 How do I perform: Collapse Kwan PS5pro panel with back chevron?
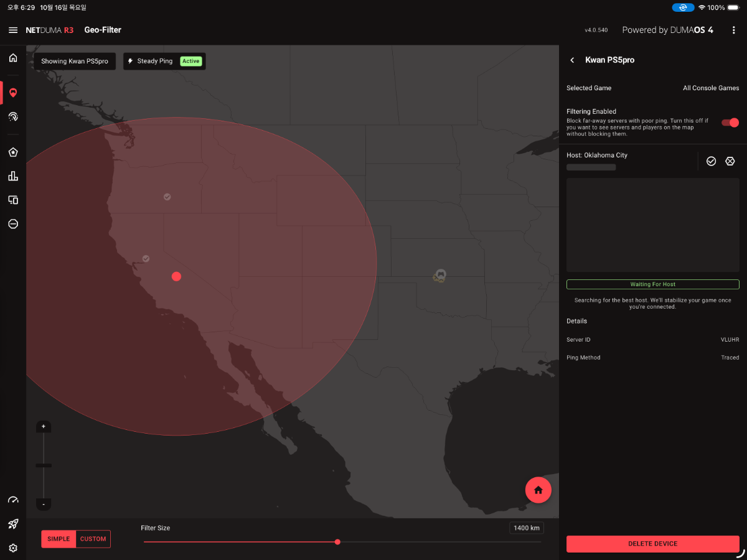(572, 60)
